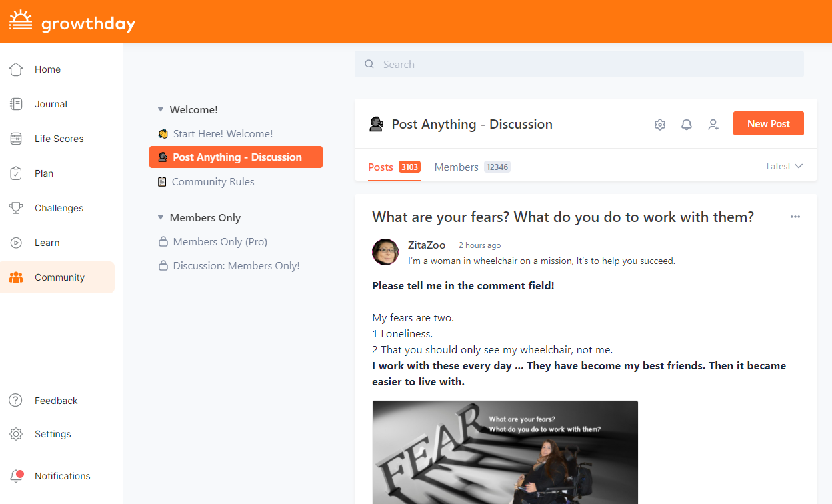This screenshot has height=504, width=832.
Task: Click the 3103 posts count badge
Action: click(x=409, y=167)
